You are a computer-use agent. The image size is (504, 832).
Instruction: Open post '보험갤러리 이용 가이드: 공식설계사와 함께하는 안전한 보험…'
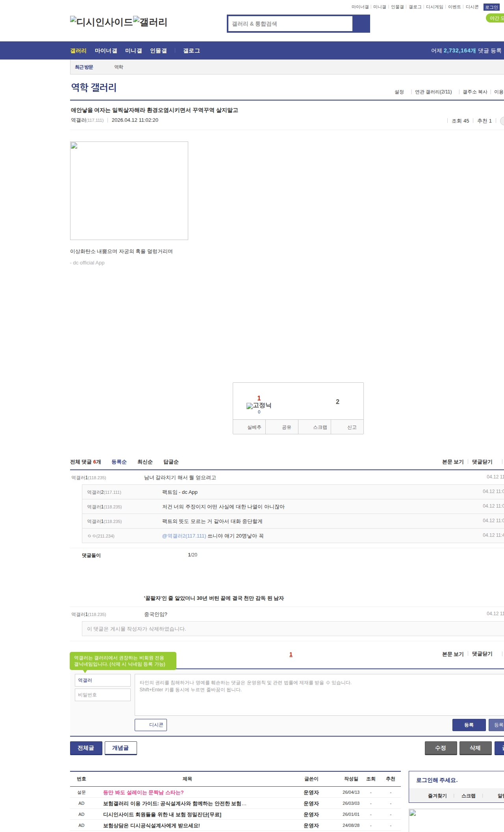click(175, 804)
